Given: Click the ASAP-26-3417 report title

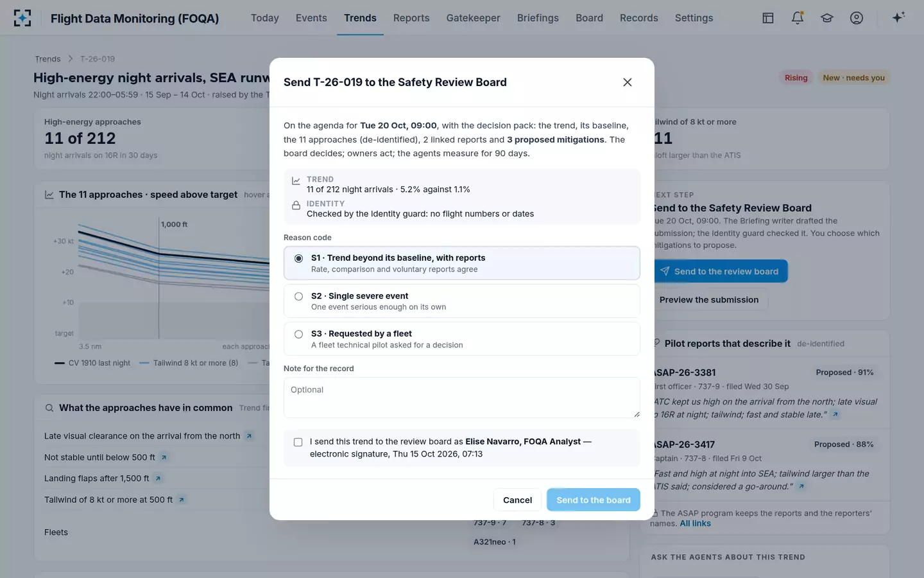Looking at the screenshot, I should (684, 444).
